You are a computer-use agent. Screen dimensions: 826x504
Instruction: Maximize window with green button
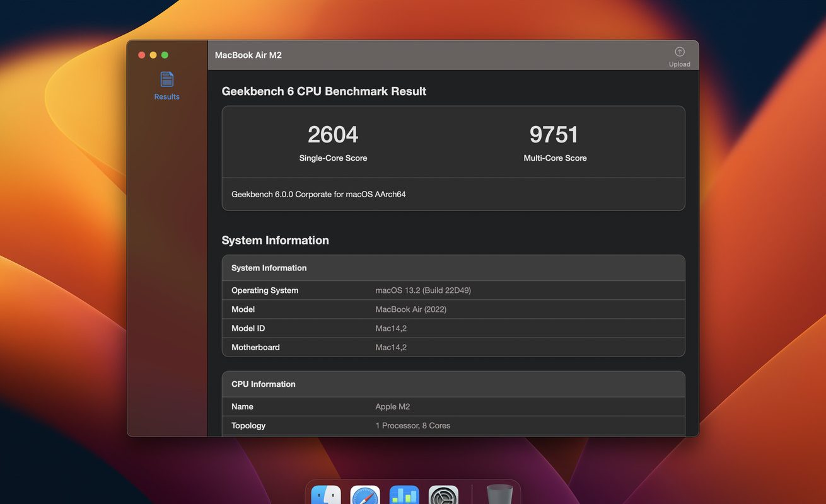point(165,55)
